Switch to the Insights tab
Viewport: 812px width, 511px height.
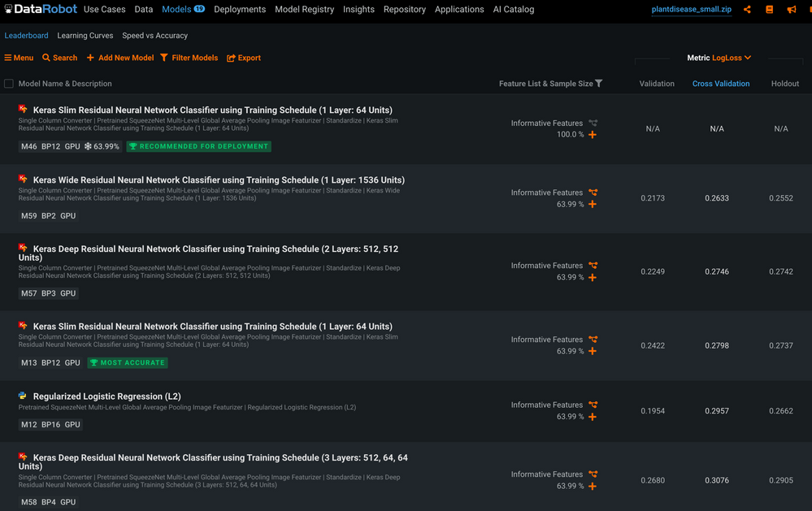(358, 9)
